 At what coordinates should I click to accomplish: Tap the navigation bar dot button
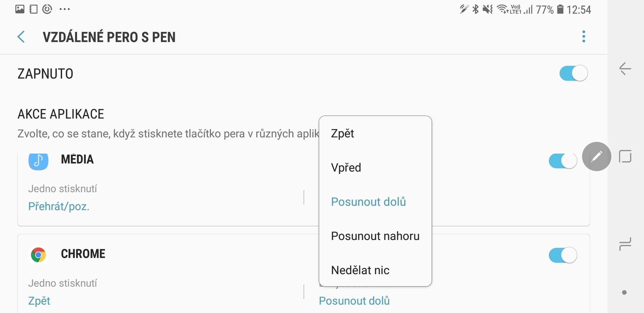pyautogui.click(x=624, y=293)
